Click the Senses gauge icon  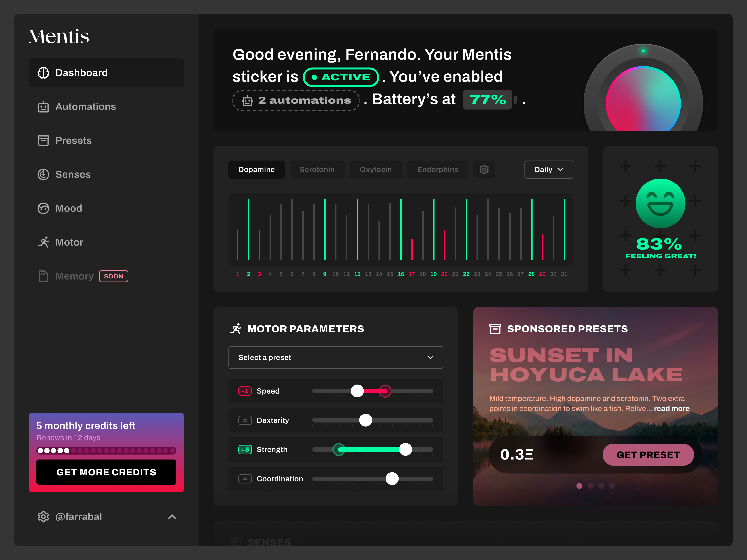(44, 175)
